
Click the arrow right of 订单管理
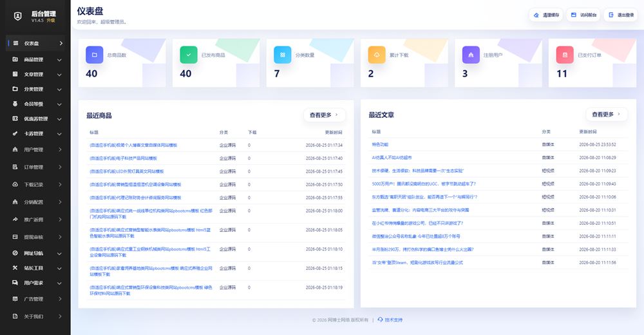click(x=60, y=167)
